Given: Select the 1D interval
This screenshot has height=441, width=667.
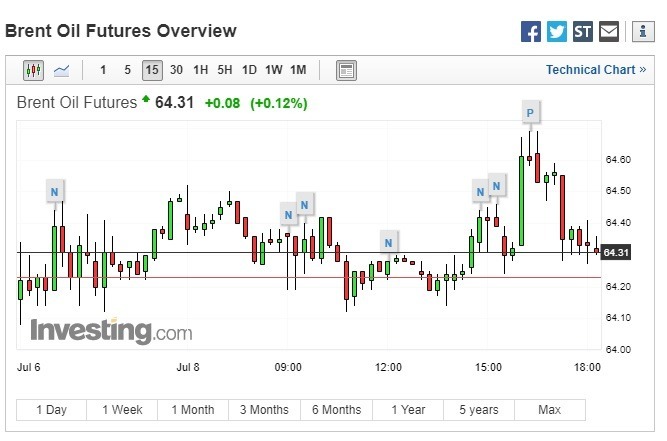Looking at the screenshot, I should point(249,70).
